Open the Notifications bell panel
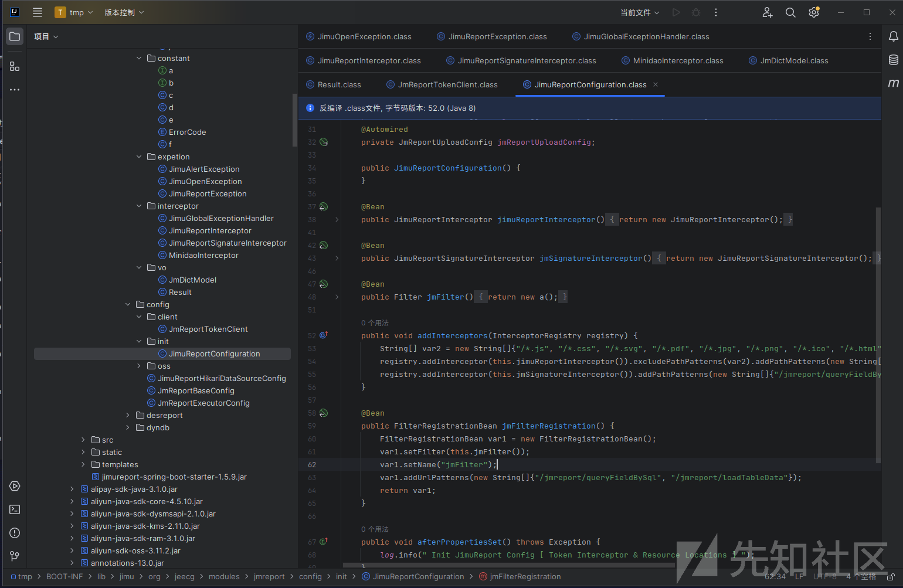 (x=893, y=36)
